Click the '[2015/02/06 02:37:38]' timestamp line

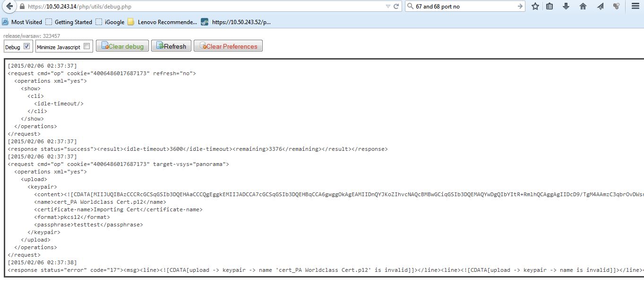coord(42,262)
